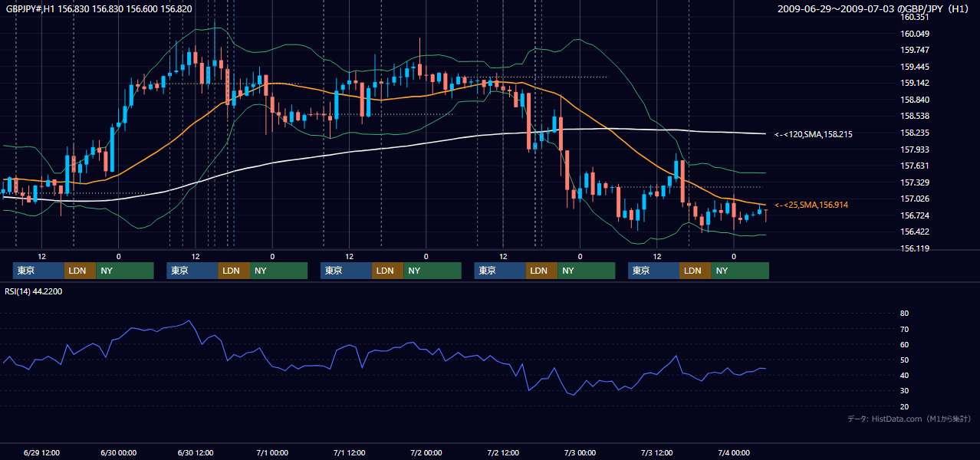
Task: Click the RSI 40 level label
Action: coord(904,375)
